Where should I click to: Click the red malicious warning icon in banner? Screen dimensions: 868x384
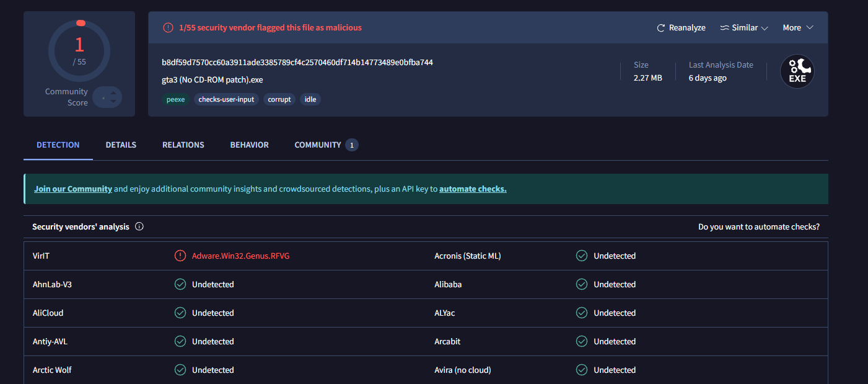[168, 28]
